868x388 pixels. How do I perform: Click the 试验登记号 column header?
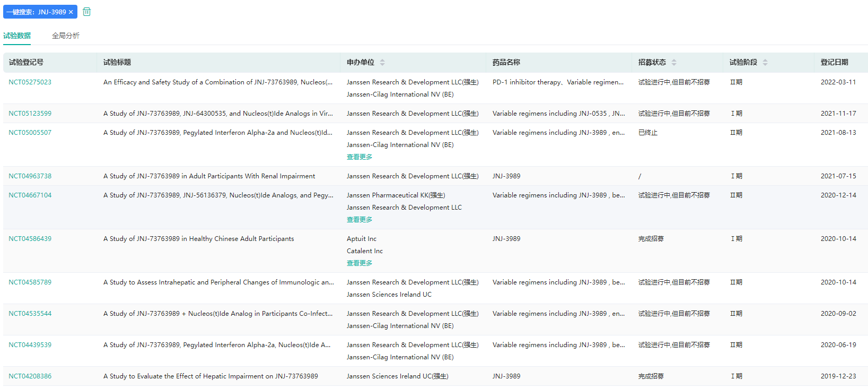pyautogui.click(x=26, y=63)
